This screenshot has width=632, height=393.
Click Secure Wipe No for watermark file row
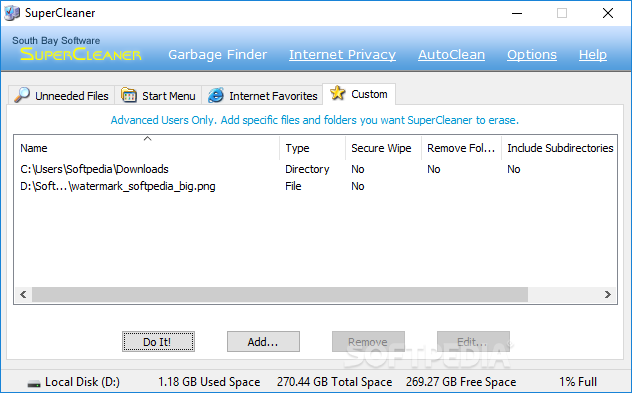[x=358, y=186]
